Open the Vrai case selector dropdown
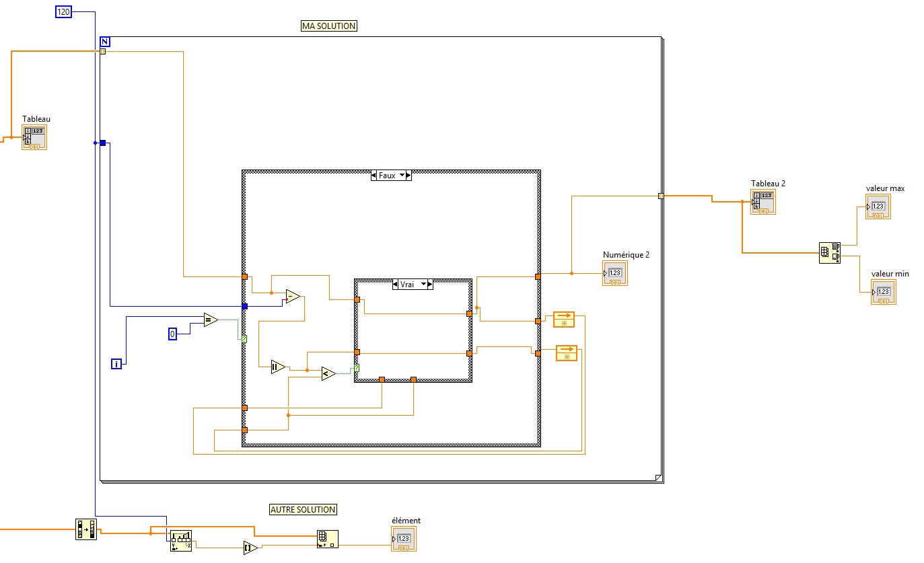 424,285
